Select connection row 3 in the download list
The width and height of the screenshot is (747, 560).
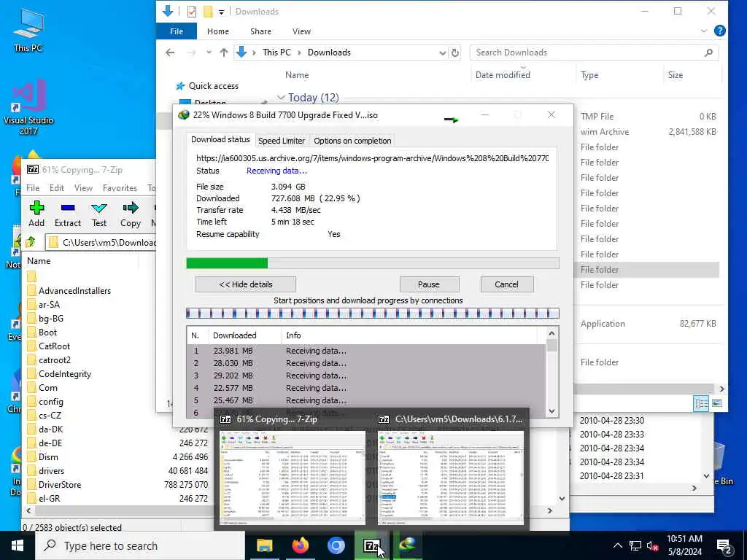pos(366,376)
